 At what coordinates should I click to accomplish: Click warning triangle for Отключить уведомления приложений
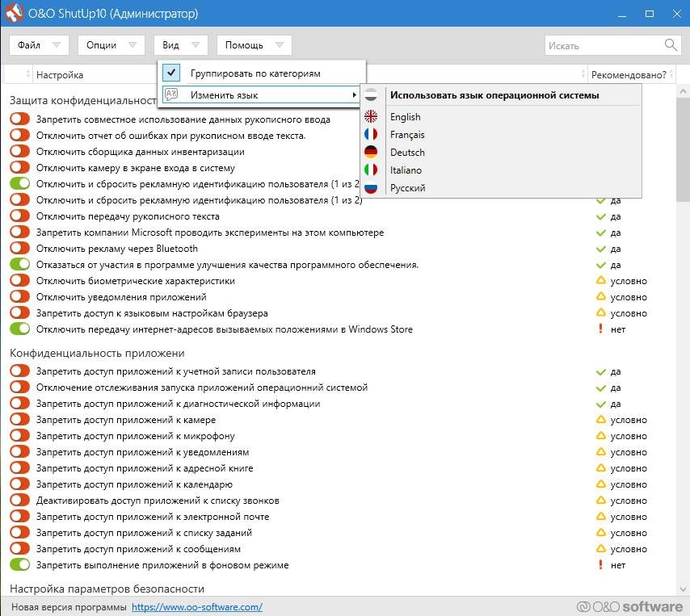(600, 296)
